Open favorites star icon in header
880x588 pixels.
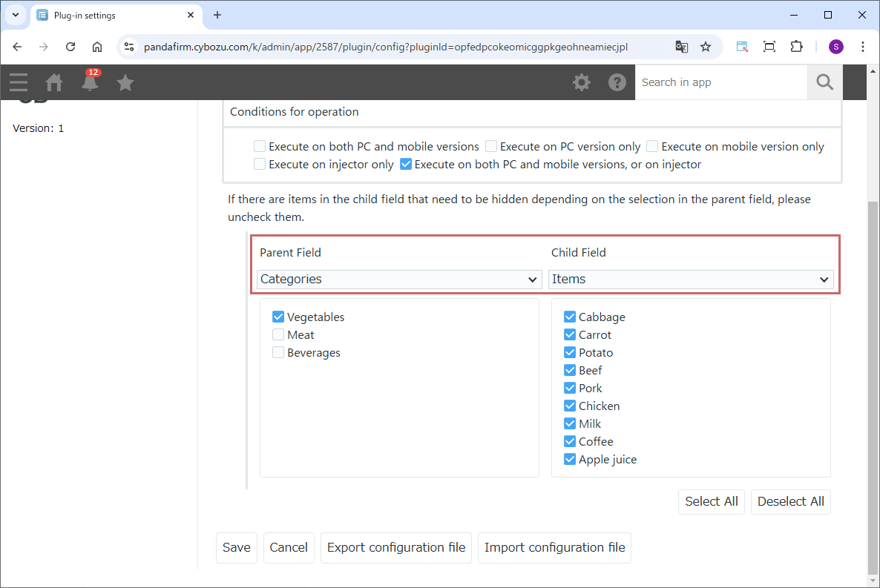[x=125, y=82]
